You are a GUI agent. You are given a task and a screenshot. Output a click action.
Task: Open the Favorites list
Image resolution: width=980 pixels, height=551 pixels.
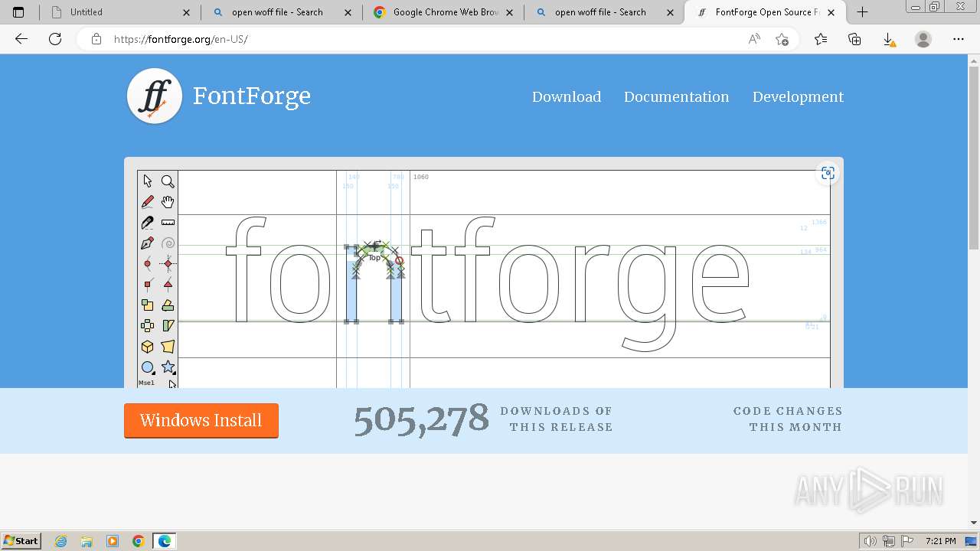click(821, 39)
